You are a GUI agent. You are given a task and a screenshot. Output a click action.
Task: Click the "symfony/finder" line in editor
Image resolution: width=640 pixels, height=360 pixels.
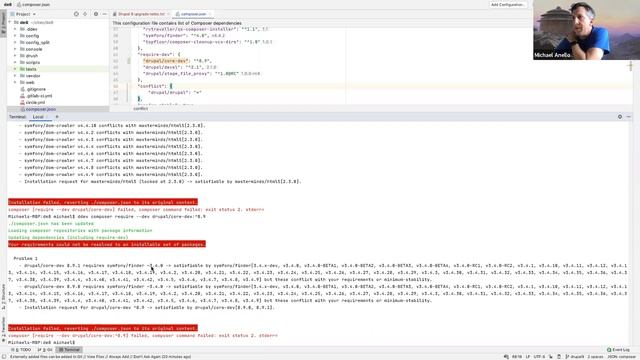click(184, 36)
